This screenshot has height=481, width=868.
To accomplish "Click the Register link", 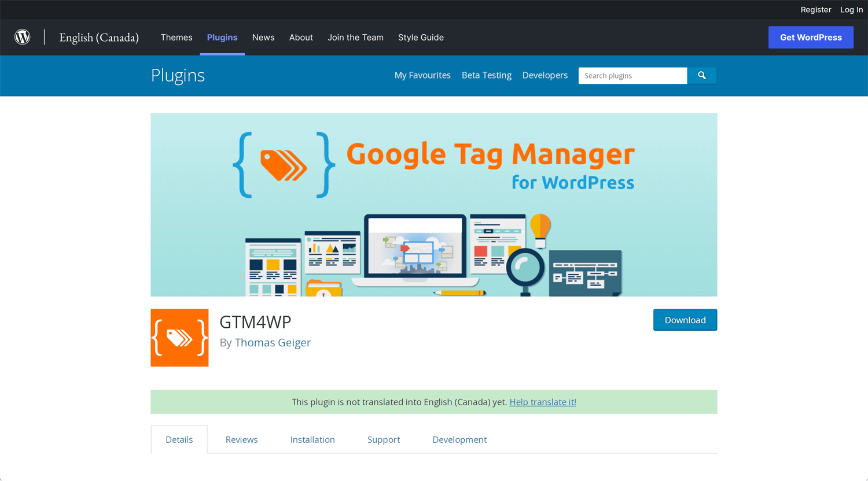I will [x=815, y=10].
